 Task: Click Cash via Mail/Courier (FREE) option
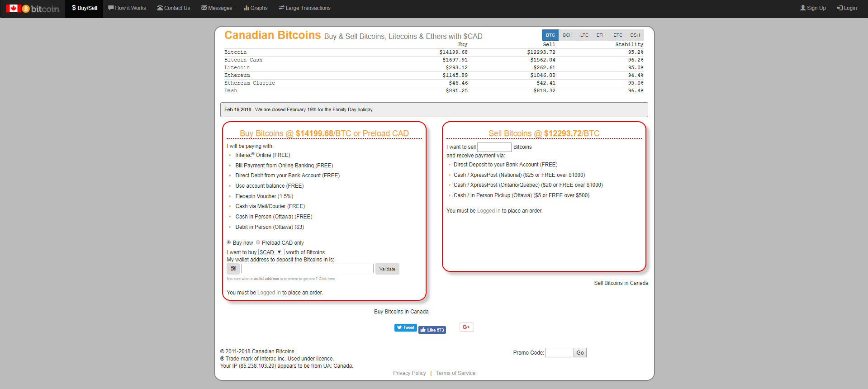270,206
